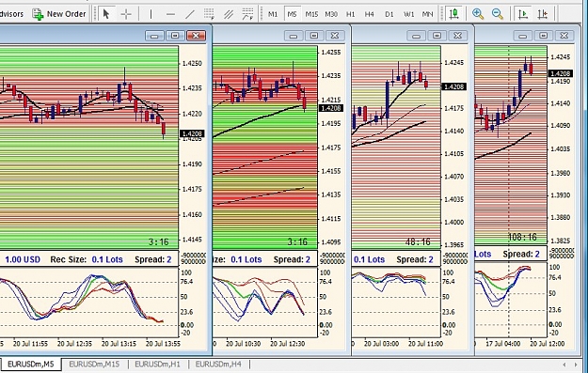The width and height of the screenshot is (588, 373).
Task: Pick the horizontal line drawing tool
Action: tap(170, 14)
